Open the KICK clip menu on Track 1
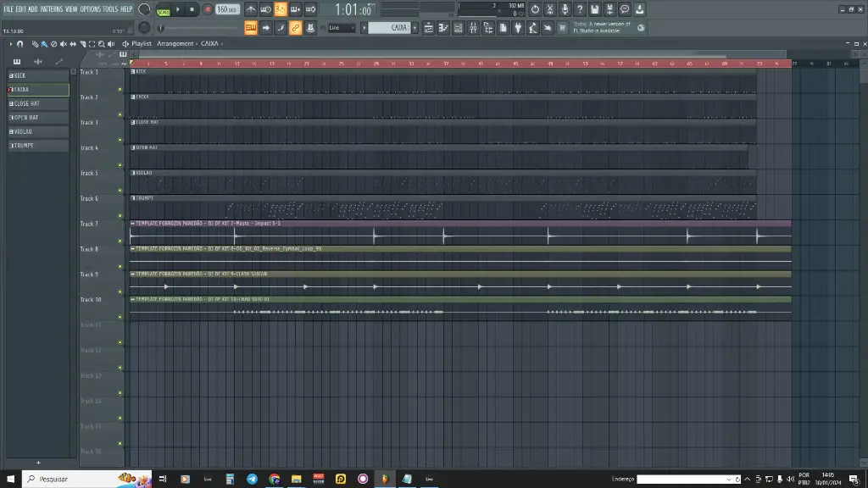868x488 pixels. pyautogui.click(x=133, y=71)
